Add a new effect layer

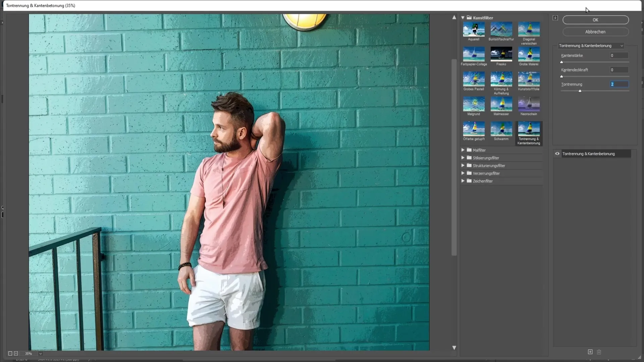tap(590, 352)
